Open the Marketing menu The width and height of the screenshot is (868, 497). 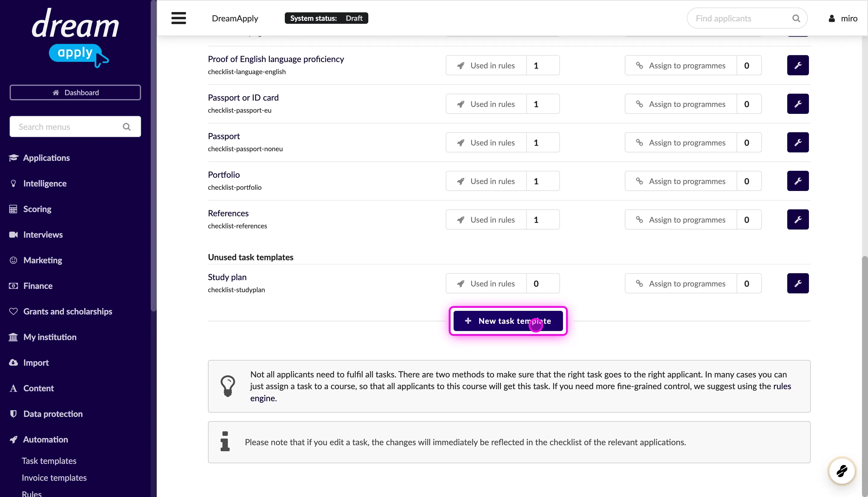click(x=43, y=260)
